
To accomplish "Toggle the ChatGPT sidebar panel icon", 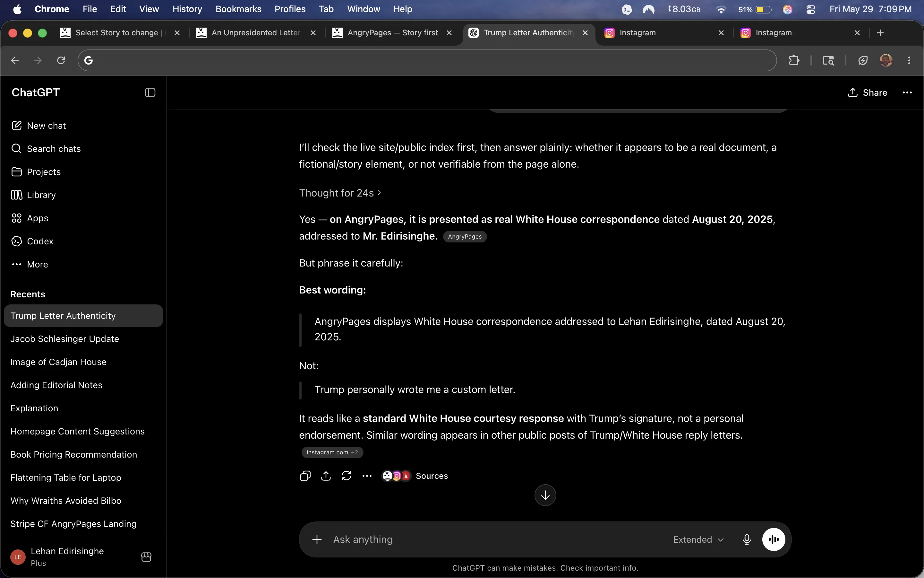I will (150, 92).
